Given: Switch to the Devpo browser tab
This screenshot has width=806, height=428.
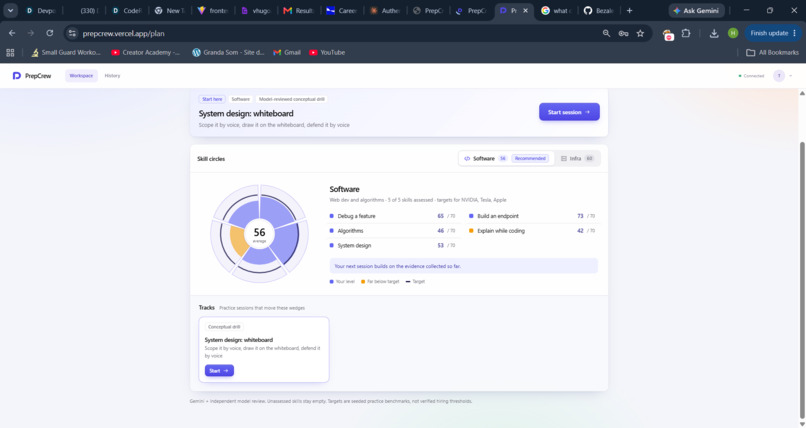Looking at the screenshot, I should pos(41,10).
